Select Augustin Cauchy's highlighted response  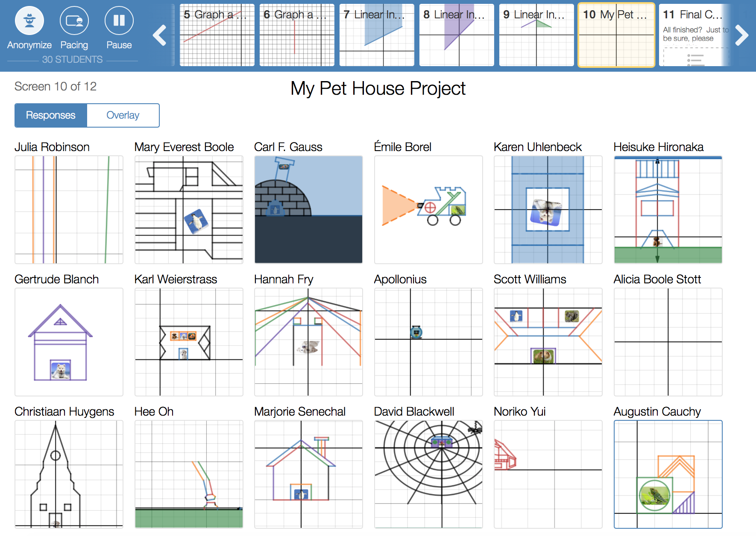pos(668,474)
